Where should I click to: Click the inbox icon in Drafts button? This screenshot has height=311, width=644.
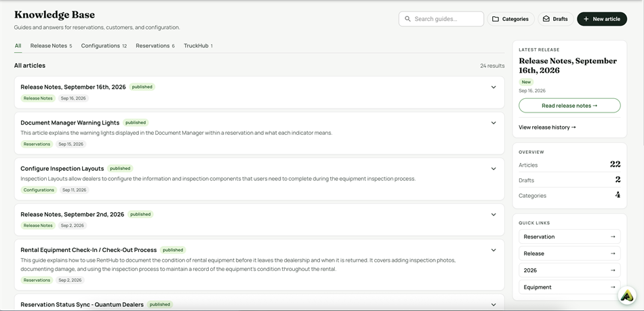pos(546,19)
